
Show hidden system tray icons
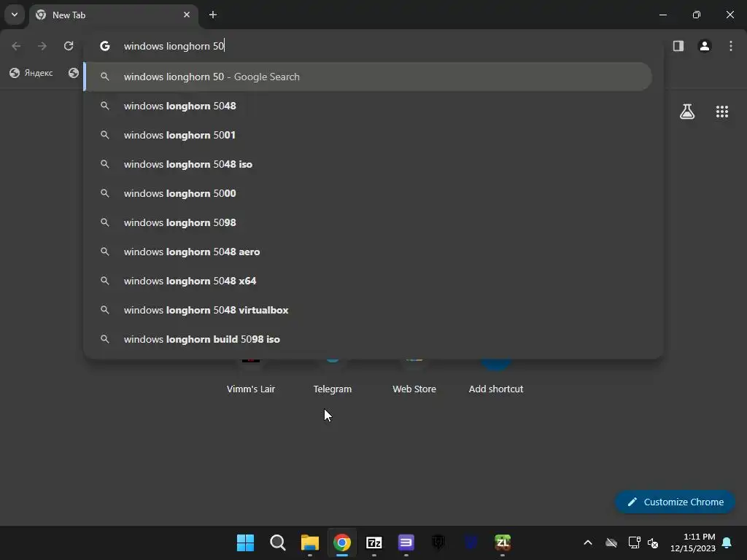(588, 542)
